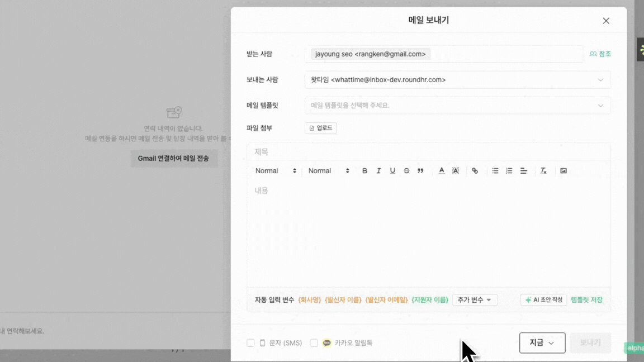The width and height of the screenshot is (644, 362).
Task: Enable the 문자 (SMS) checkbox
Action: (x=250, y=343)
